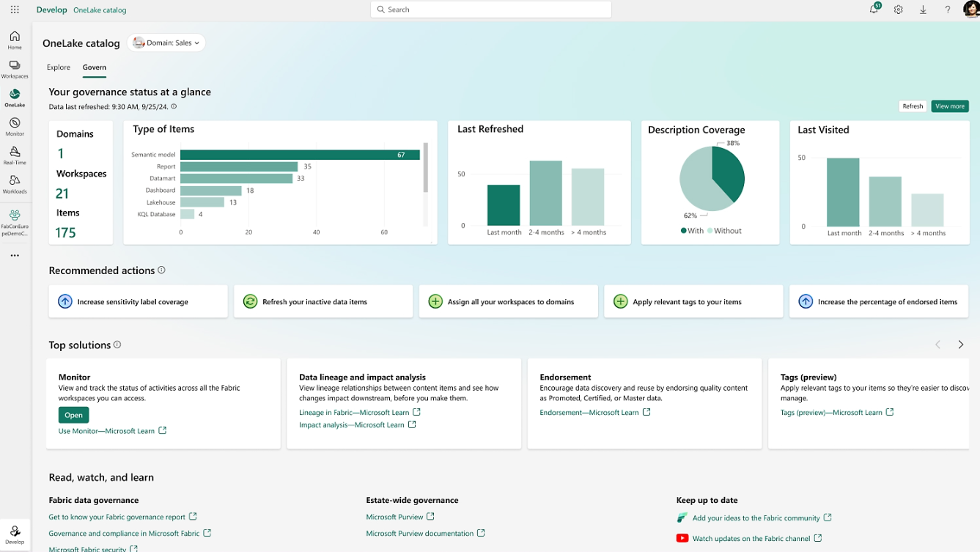Screen dimensions: 980x552
Task: Open the notifications bell with 51 alerts
Action: (x=874, y=10)
